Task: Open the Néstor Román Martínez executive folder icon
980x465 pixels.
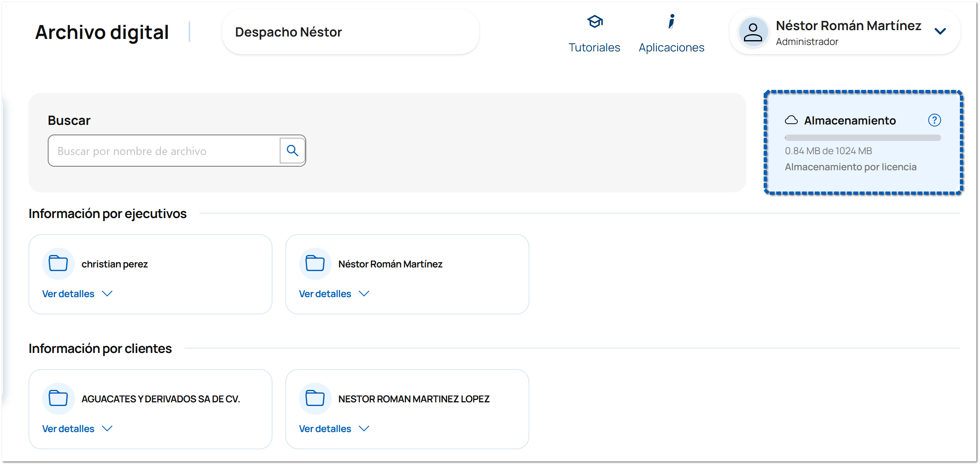Action: pos(315,264)
